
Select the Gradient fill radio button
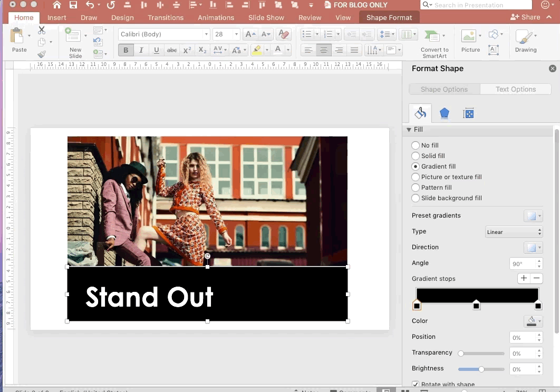click(x=416, y=166)
